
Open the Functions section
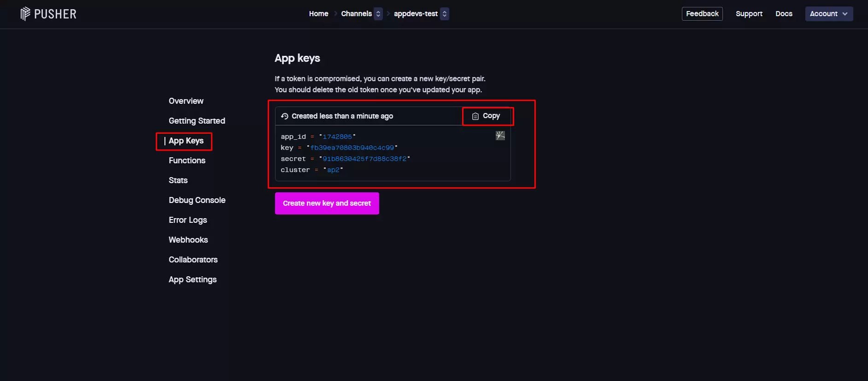(x=187, y=161)
